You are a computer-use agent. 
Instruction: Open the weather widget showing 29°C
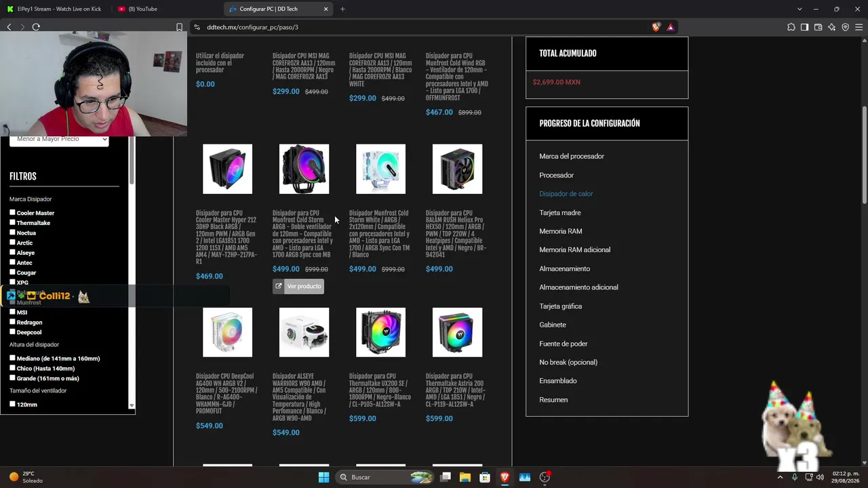coord(26,477)
